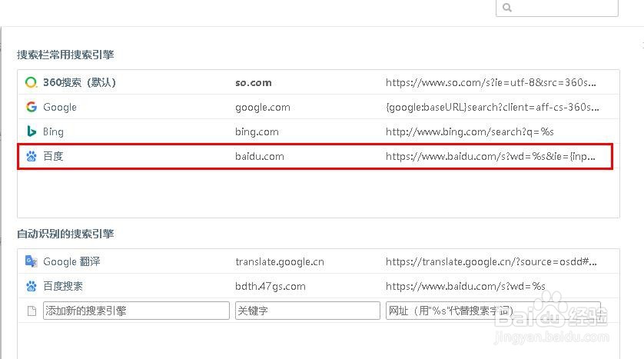Click the 自动识别的搜索引擎 section heading
This screenshot has height=359, width=644.
point(65,234)
